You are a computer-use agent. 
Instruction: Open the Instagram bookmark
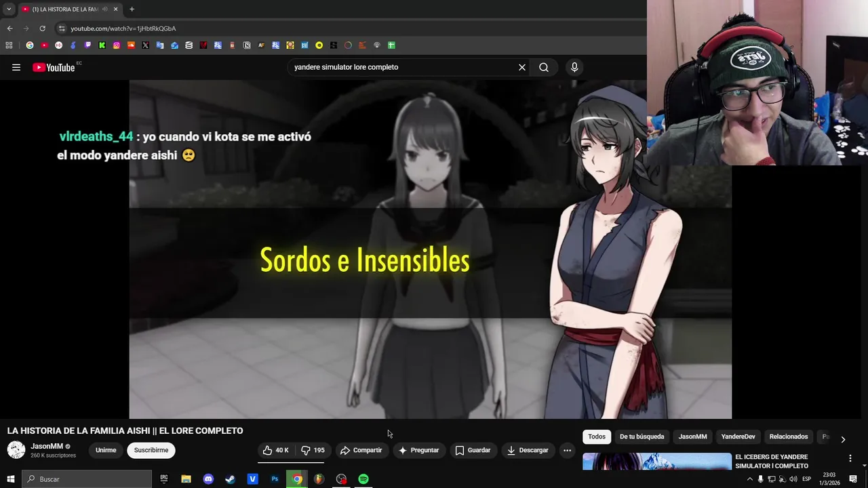pyautogui.click(x=117, y=45)
